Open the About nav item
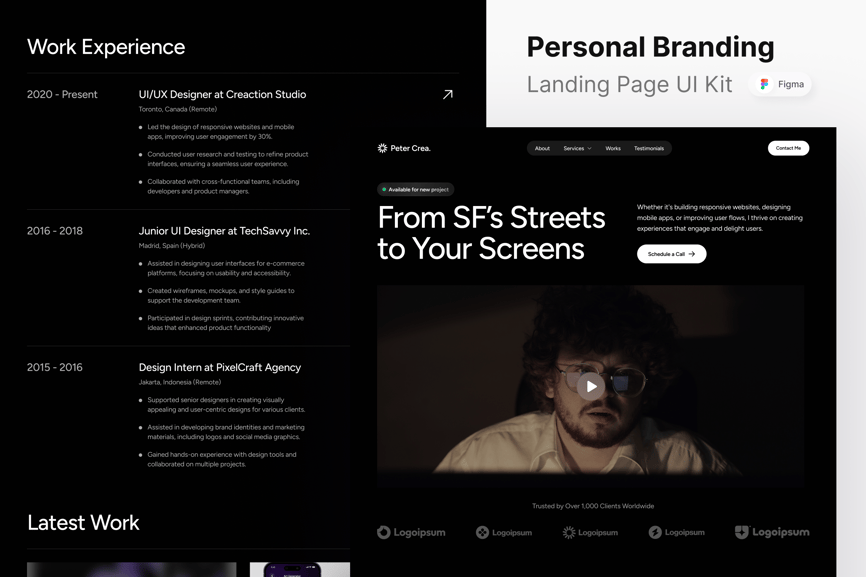The image size is (866, 577). pos(542,148)
